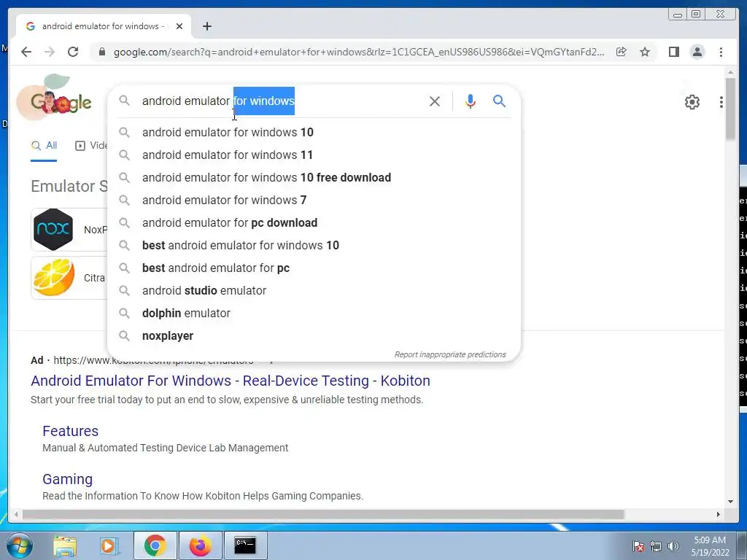Select "android emulator for pc download" suggestion
The width and height of the screenshot is (747, 560).
click(x=314, y=223)
